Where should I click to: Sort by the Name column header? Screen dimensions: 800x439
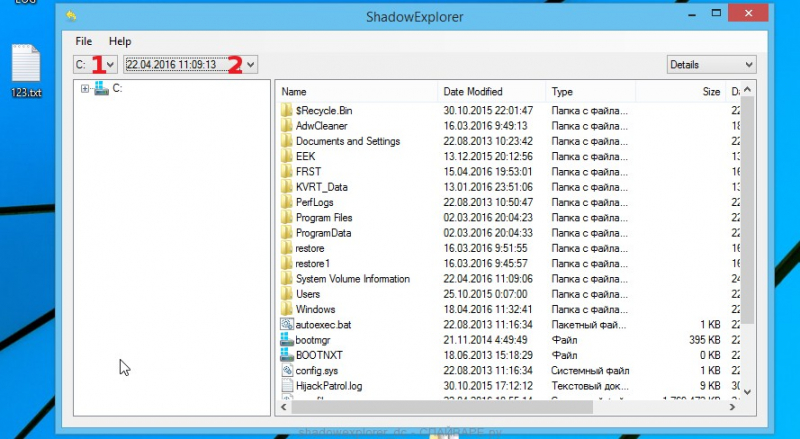[357, 92]
